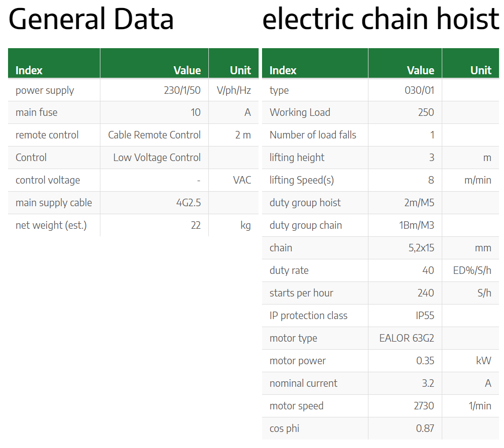This screenshot has width=504, height=448.
Task: Click the General Data heading
Action: pos(91,19)
